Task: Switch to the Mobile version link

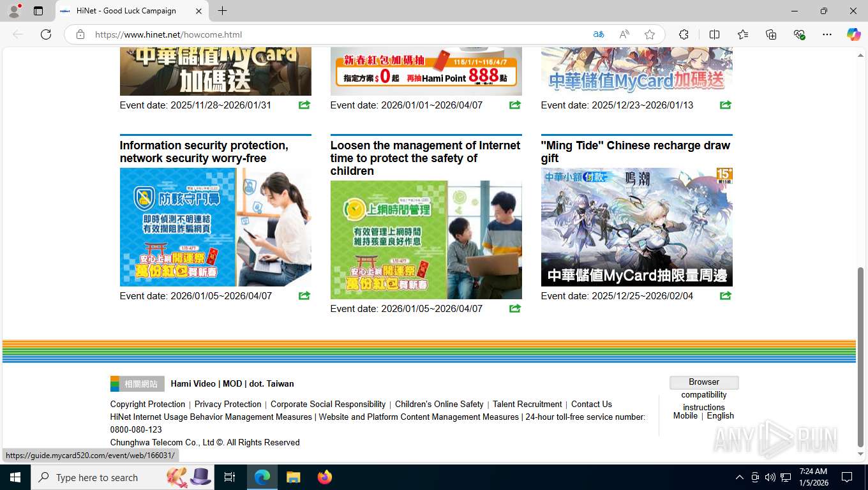Action: coord(685,415)
